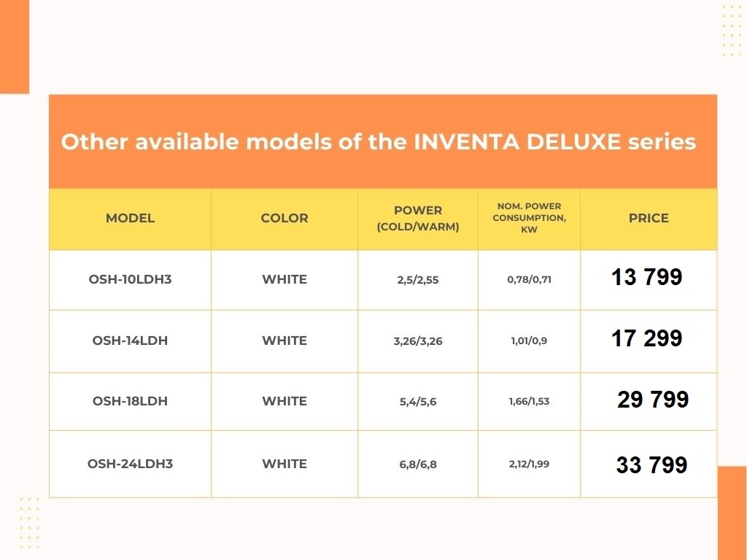747x560 pixels.
Task: Select the 33 799 price value
Action: click(651, 465)
